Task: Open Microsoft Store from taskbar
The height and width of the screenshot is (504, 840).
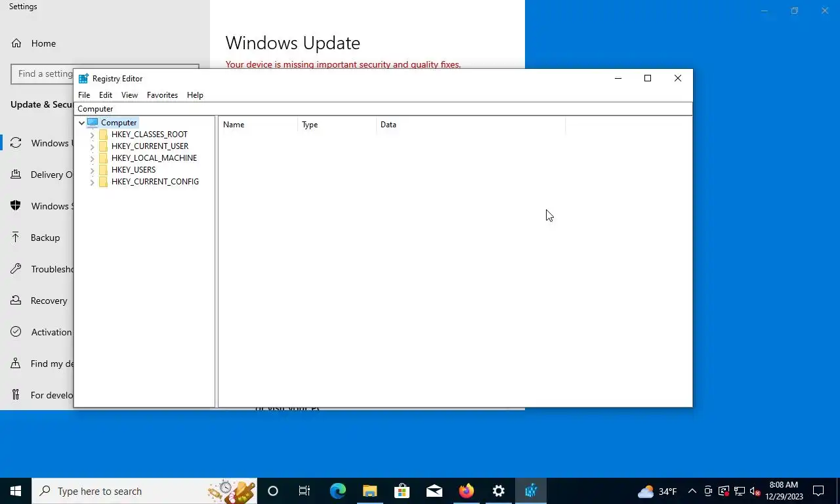Action: pos(402,491)
